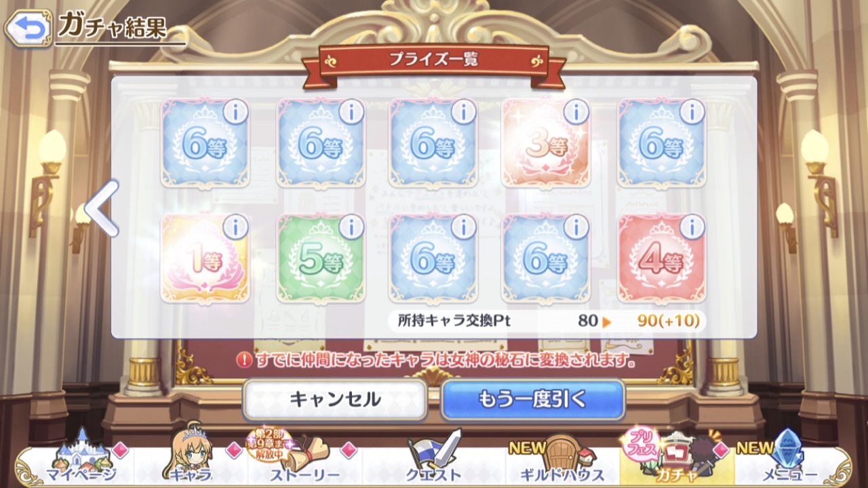Tap the info icon on the 5等 prize

[x=351, y=227]
